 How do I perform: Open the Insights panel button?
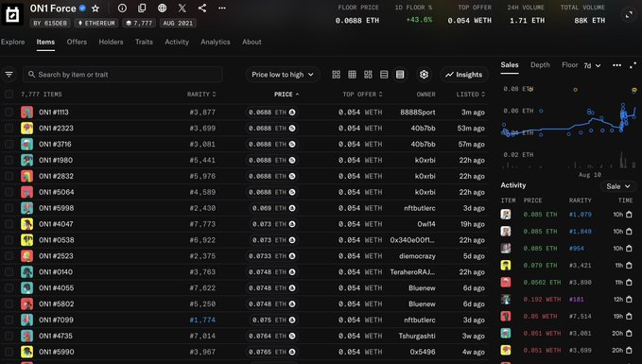(x=464, y=75)
